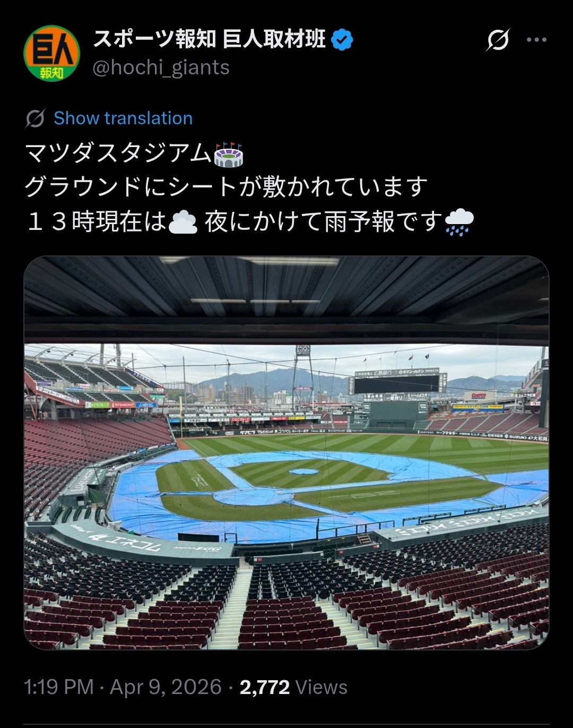Viewport: 573px width, 728px height.
Task: Tap the １３時現在は tweet line
Action: [96, 222]
